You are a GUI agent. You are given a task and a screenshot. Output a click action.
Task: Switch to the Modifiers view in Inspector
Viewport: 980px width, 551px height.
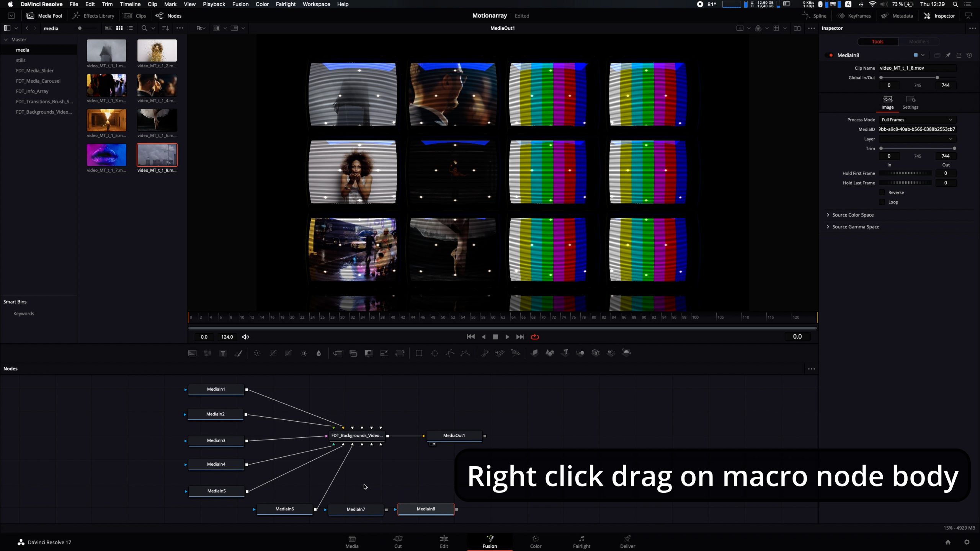click(x=919, y=41)
